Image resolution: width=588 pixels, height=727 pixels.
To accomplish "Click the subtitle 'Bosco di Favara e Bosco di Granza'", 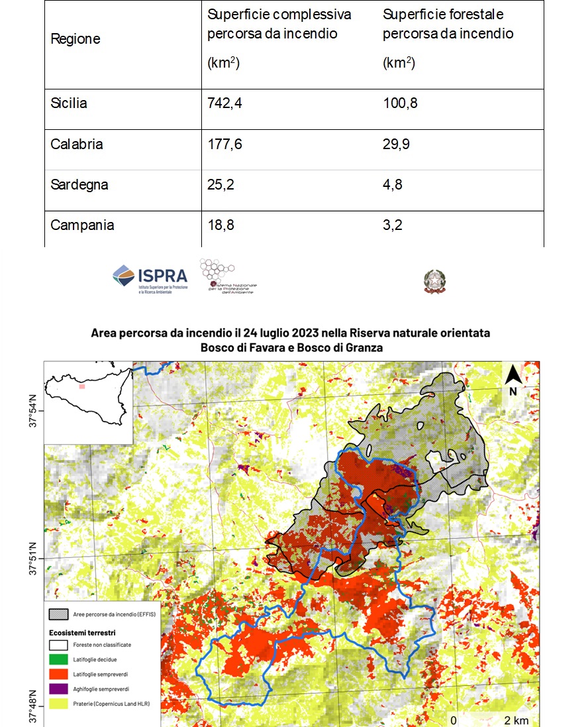I will point(291,348).
